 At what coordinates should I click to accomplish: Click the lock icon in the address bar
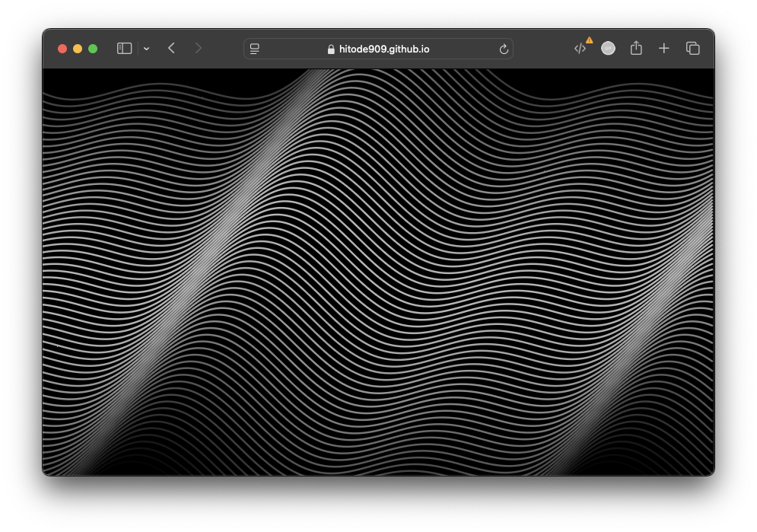(x=331, y=49)
